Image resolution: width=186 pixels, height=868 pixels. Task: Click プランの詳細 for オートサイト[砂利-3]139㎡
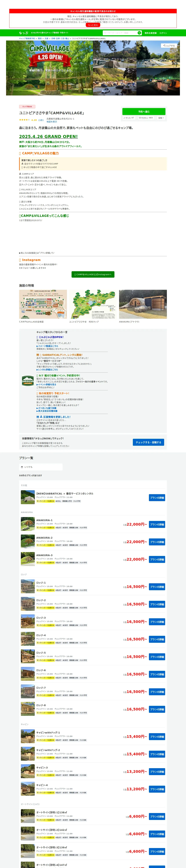(x=157, y=852)
